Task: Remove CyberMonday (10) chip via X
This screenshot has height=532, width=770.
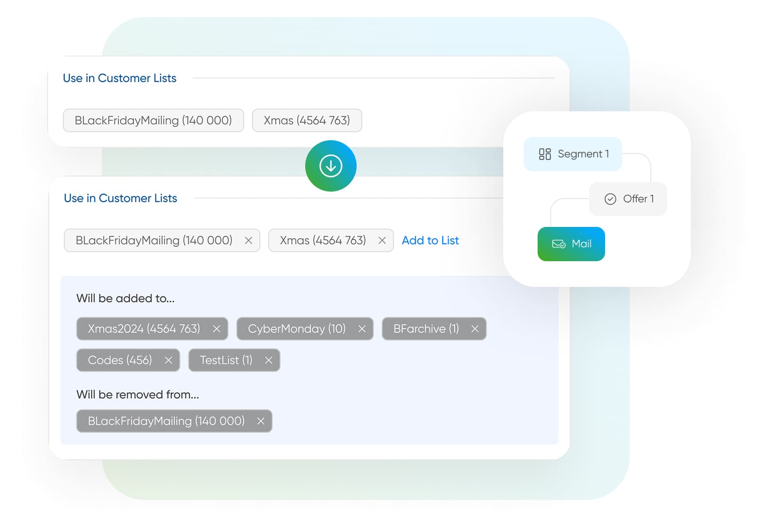Action: pos(362,329)
